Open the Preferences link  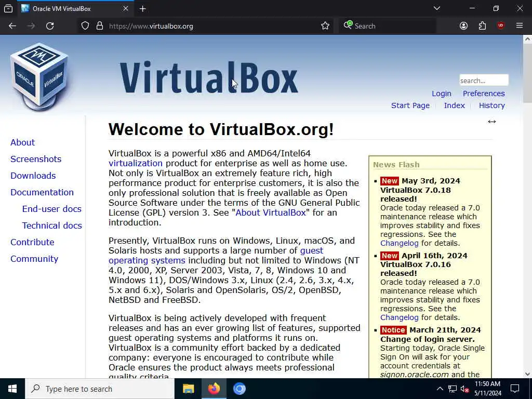pyautogui.click(x=484, y=94)
